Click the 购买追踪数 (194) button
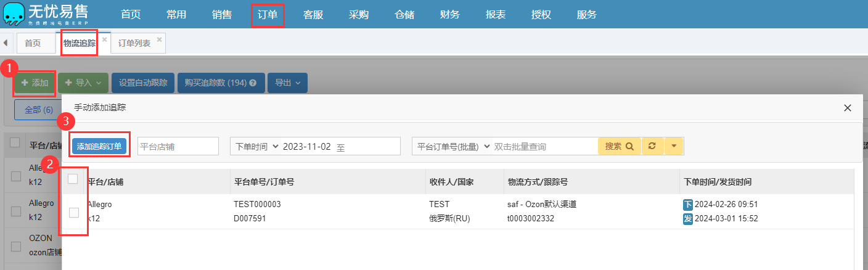Screen dimensions: 868x270 (221, 83)
